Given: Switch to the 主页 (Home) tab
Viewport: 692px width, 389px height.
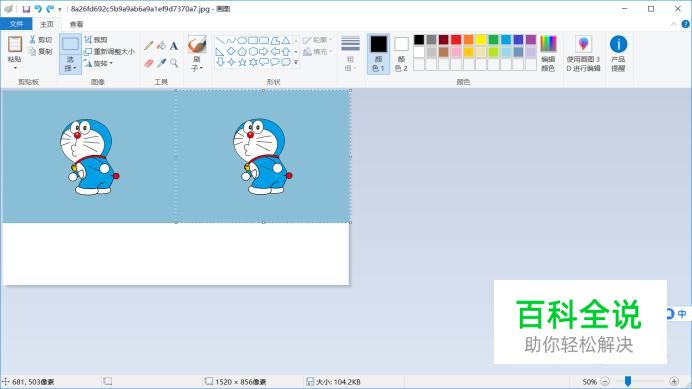Looking at the screenshot, I should [47, 24].
